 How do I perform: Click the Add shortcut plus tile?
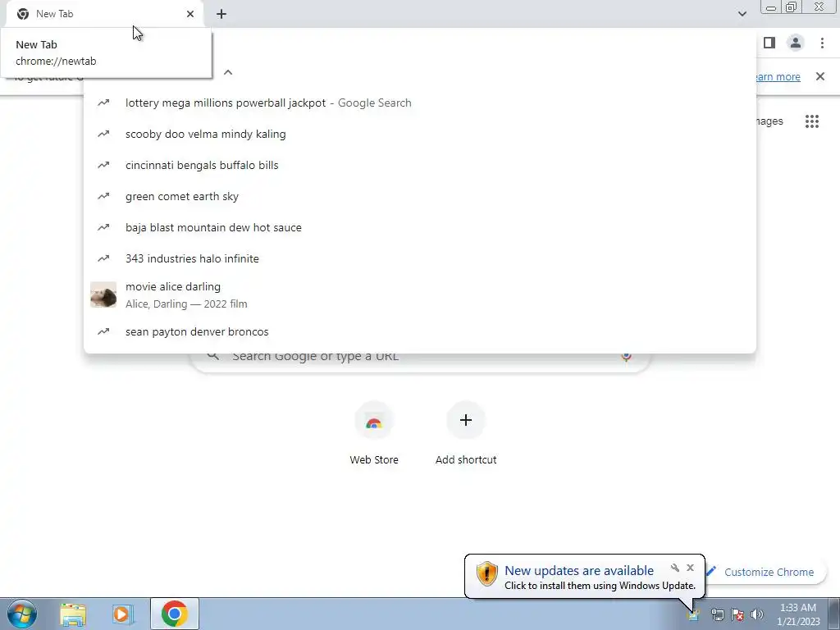(x=466, y=420)
